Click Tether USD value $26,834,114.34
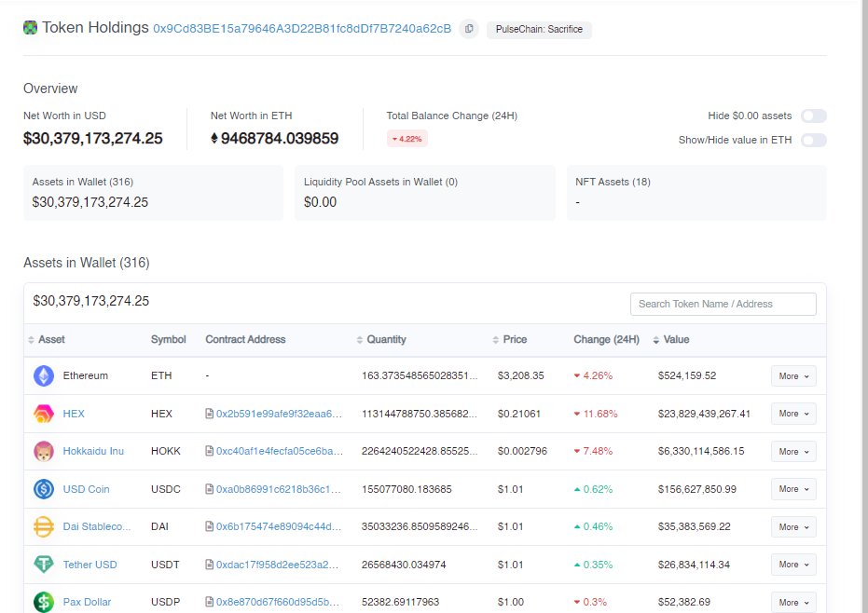868x613 pixels. point(695,565)
